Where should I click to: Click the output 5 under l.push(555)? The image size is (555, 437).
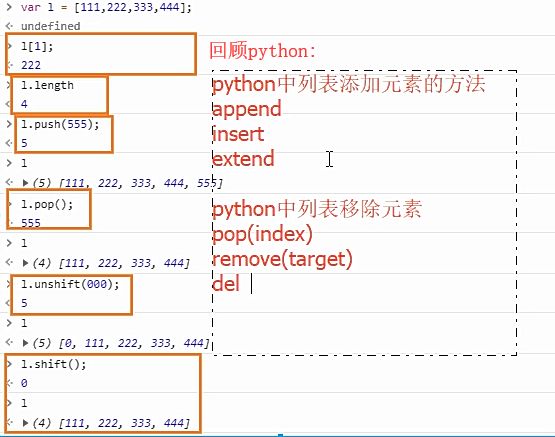tap(24, 143)
